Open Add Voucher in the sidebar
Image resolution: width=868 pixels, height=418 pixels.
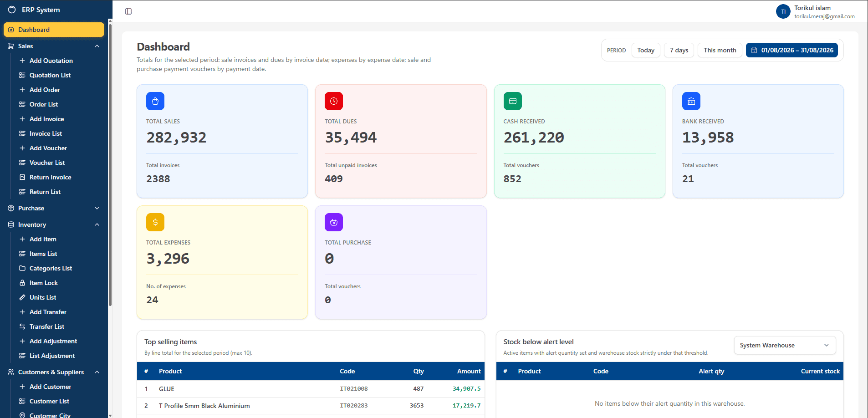pyautogui.click(x=48, y=148)
